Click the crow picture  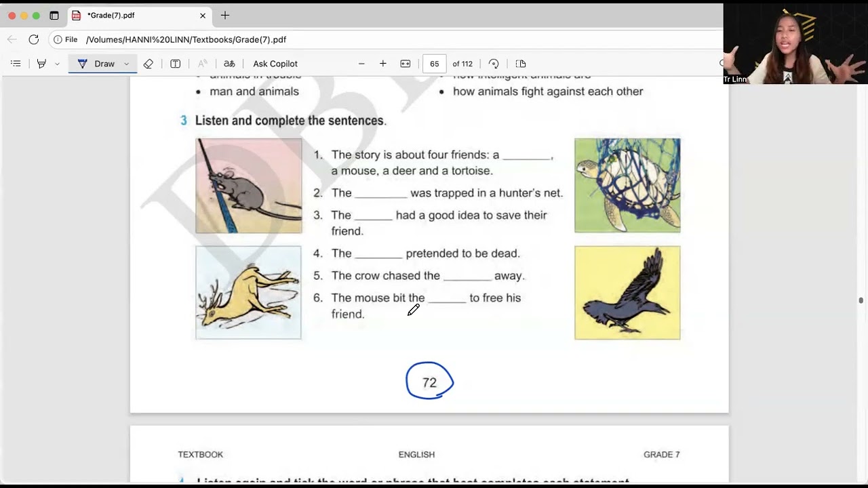(627, 292)
